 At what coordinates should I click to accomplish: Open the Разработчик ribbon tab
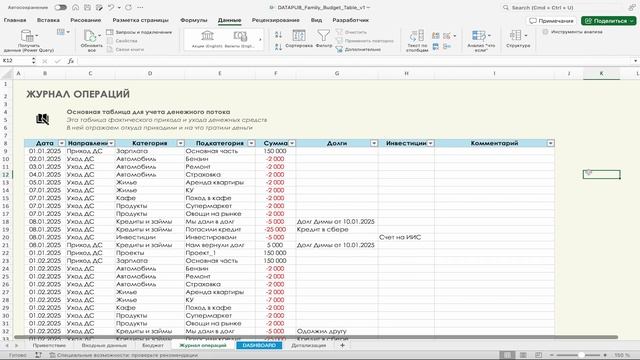click(x=350, y=20)
